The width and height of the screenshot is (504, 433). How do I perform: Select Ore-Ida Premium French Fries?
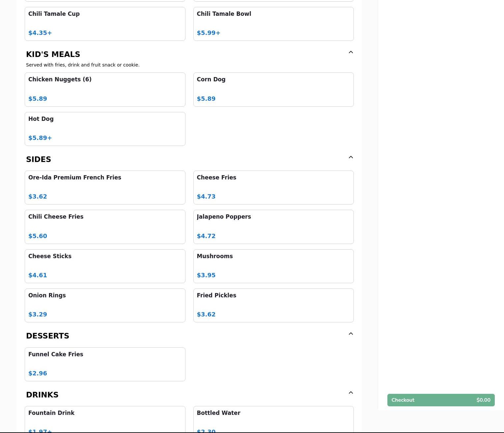[105, 187]
